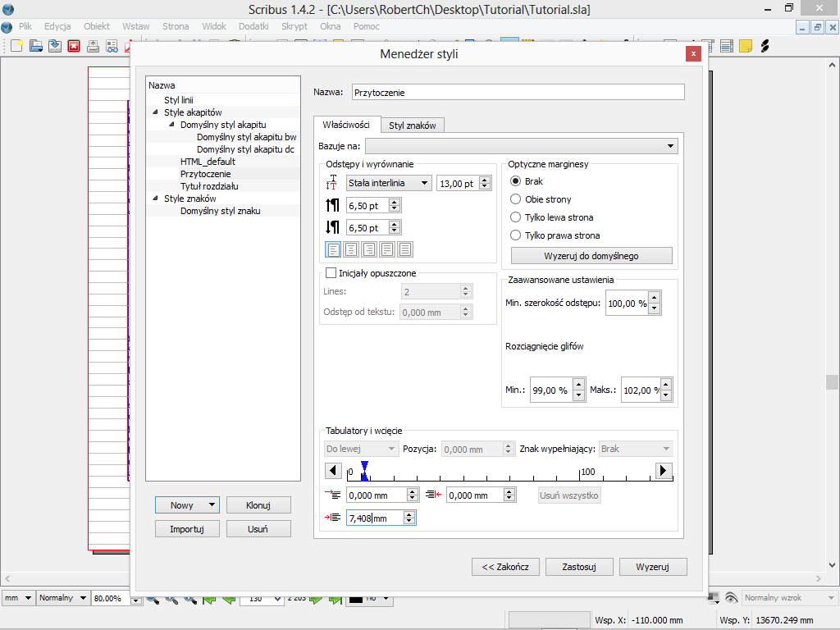Enable the 'Inicjały opuszczone' checkbox

[331, 273]
